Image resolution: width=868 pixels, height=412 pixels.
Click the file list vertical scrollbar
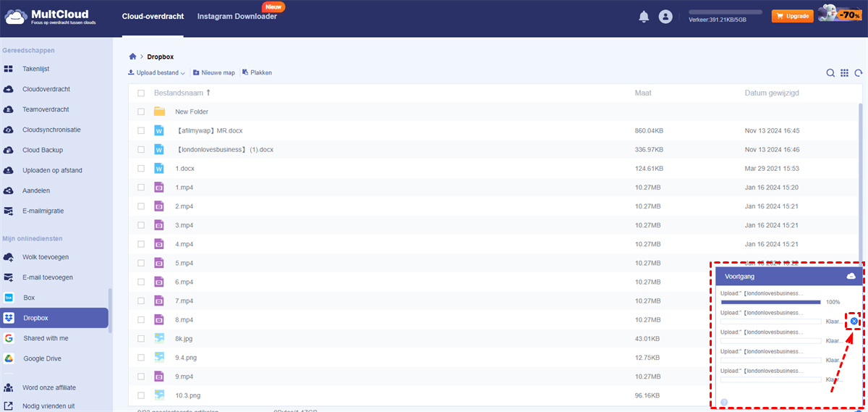coord(860,181)
